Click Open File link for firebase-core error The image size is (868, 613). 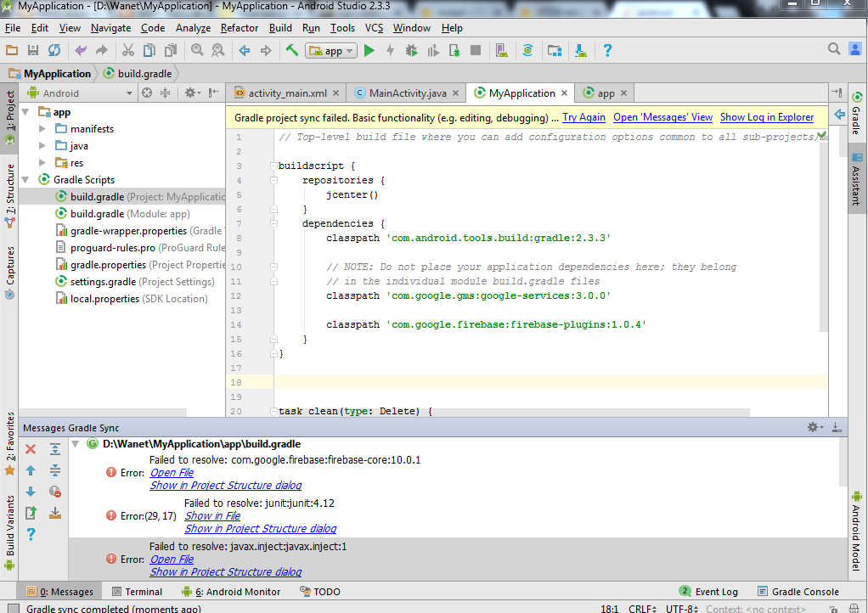(172, 472)
